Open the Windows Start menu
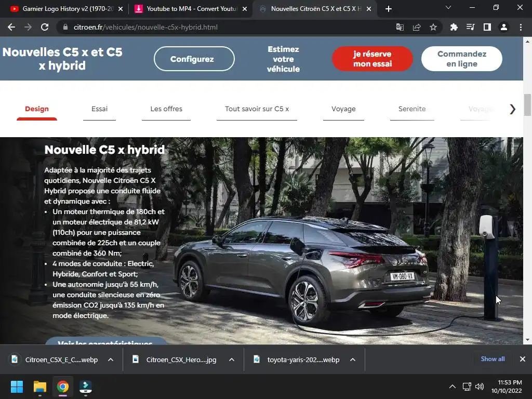The image size is (532, 399). pyautogui.click(x=17, y=387)
